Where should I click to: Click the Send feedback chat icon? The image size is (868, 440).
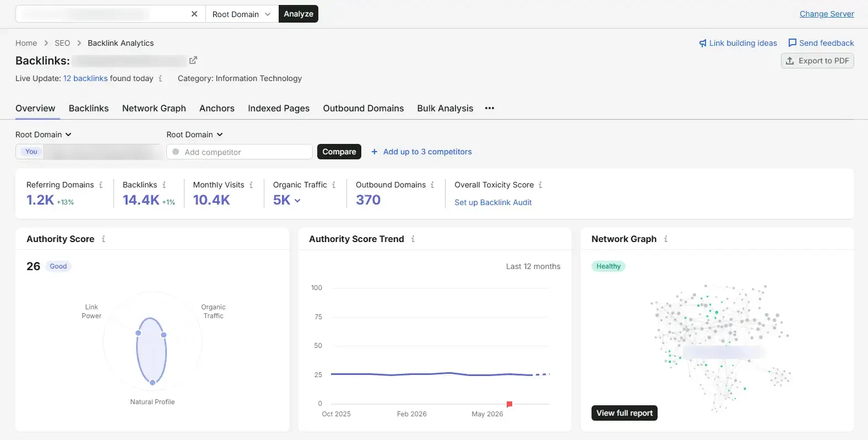(x=793, y=43)
